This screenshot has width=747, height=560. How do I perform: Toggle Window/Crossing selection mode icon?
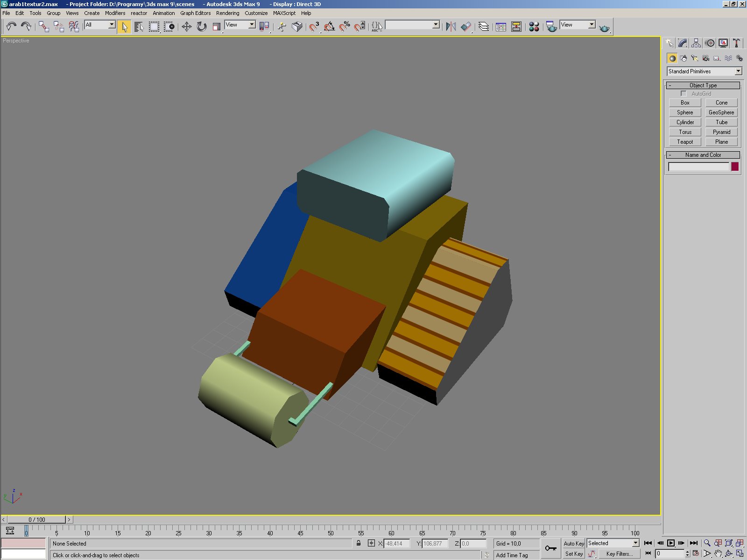169,27
